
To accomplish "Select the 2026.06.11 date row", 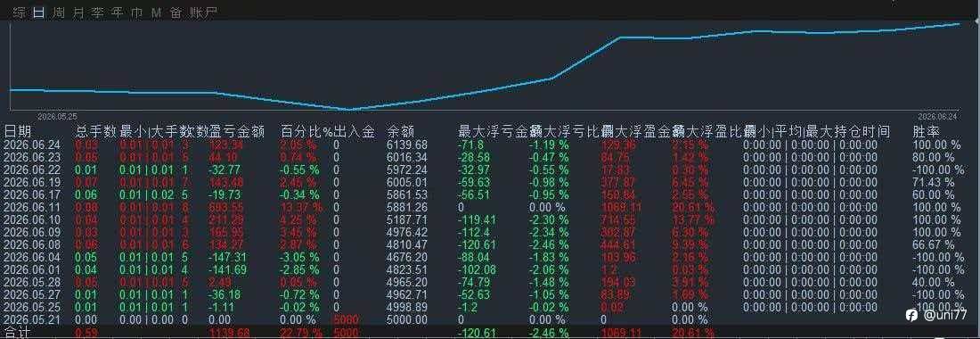I will 32,207.
